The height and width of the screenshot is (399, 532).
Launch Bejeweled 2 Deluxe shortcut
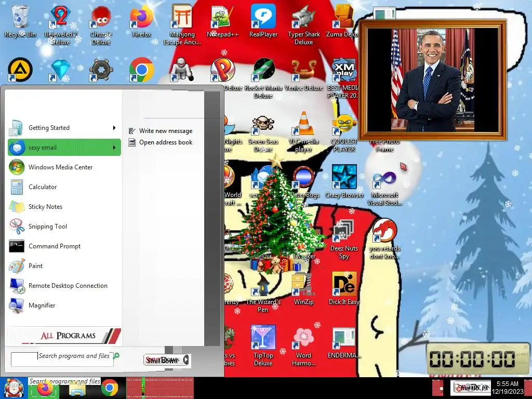click(60, 24)
